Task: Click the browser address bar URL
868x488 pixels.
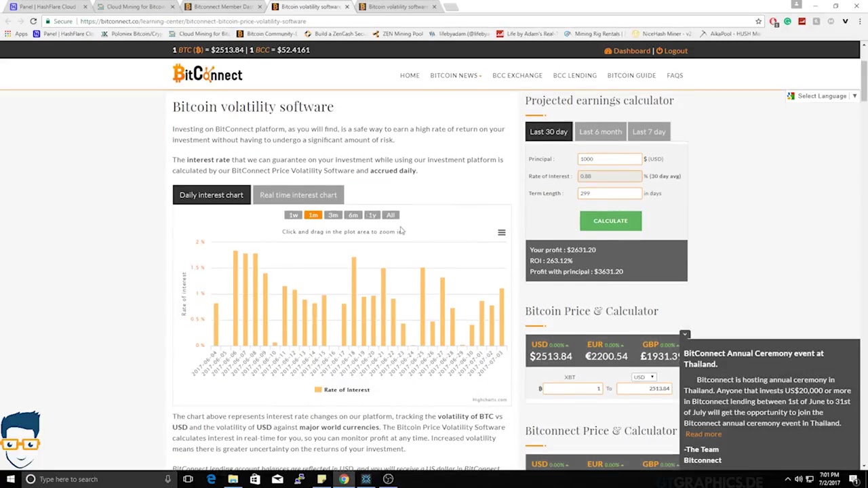Action: tap(193, 21)
